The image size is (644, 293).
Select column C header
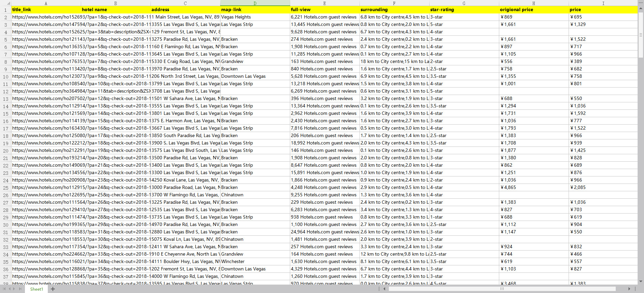[185, 3]
